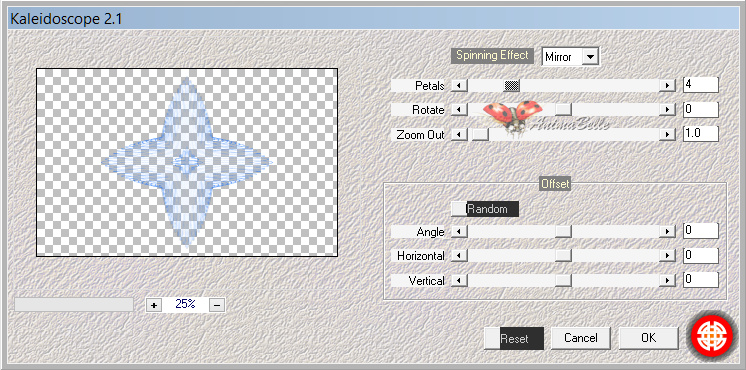The height and width of the screenshot is (370, 746).
Task: Click the Zoom Out slider right arrow
Action: (x=667, y=135)
